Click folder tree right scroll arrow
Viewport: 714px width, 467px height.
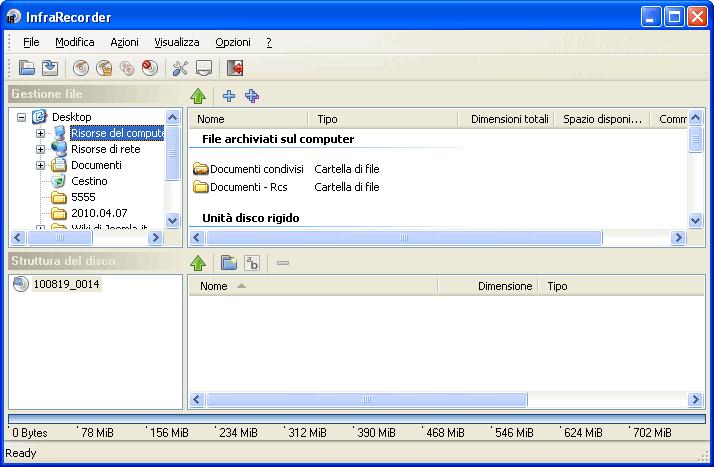tap(155, 238)
